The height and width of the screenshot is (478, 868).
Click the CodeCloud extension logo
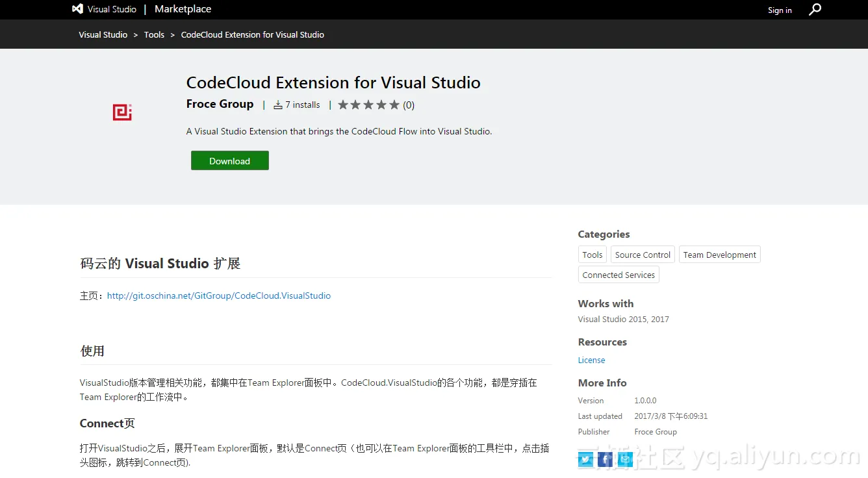pos(122,112)
